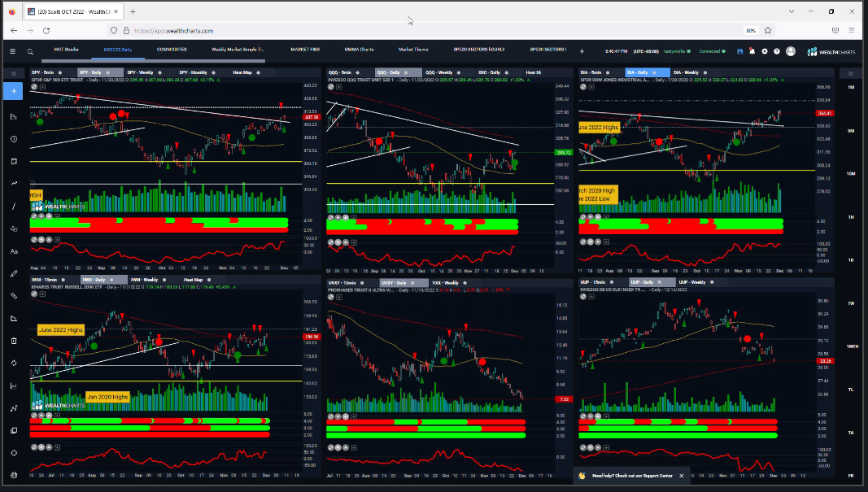Open the notifications bell icon
Viewport: 868px width, 492px height.
pyautogui.click(x=752, y=51)
